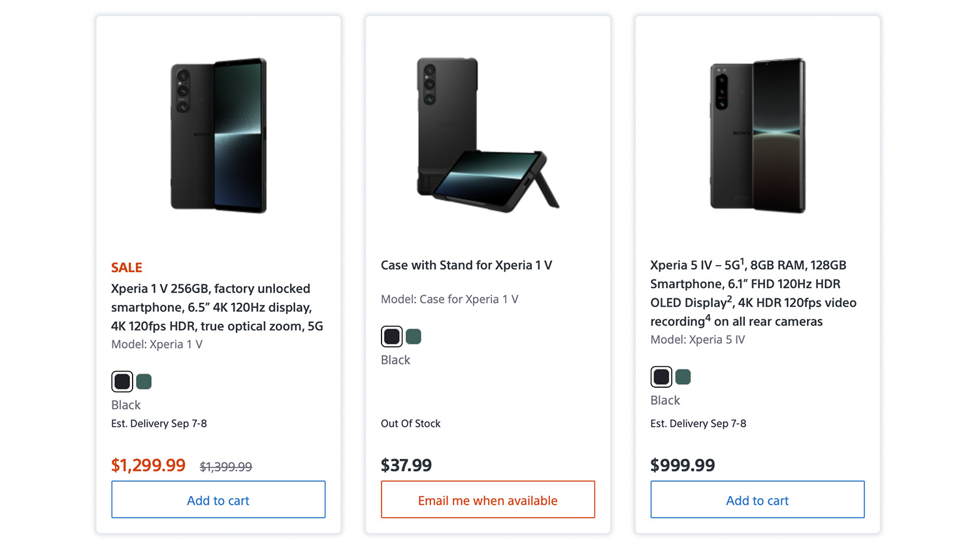This screenshot has width=980, height=551.
Task: Select Black color swatch for Xperia 5 IV
Action: pos(661,377)
